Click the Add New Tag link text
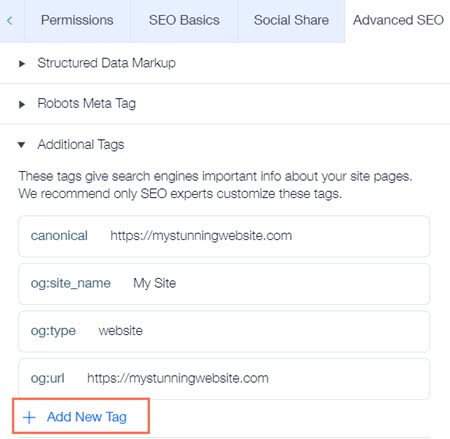 87,417
